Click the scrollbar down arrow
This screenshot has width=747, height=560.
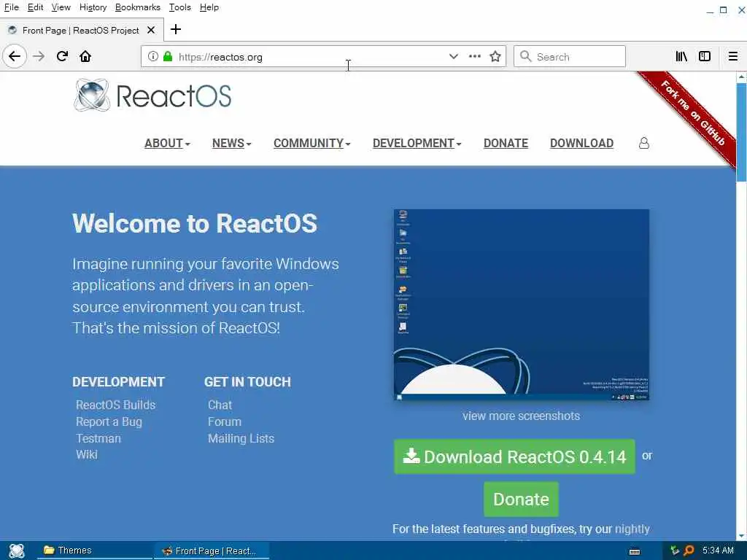(741, 536)
